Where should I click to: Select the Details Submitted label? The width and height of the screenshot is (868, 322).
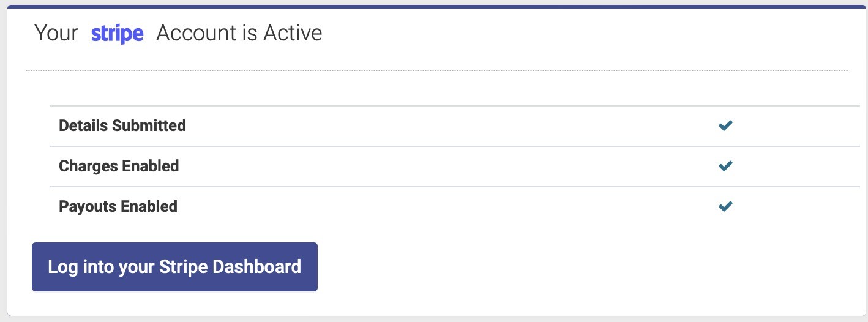122,125
